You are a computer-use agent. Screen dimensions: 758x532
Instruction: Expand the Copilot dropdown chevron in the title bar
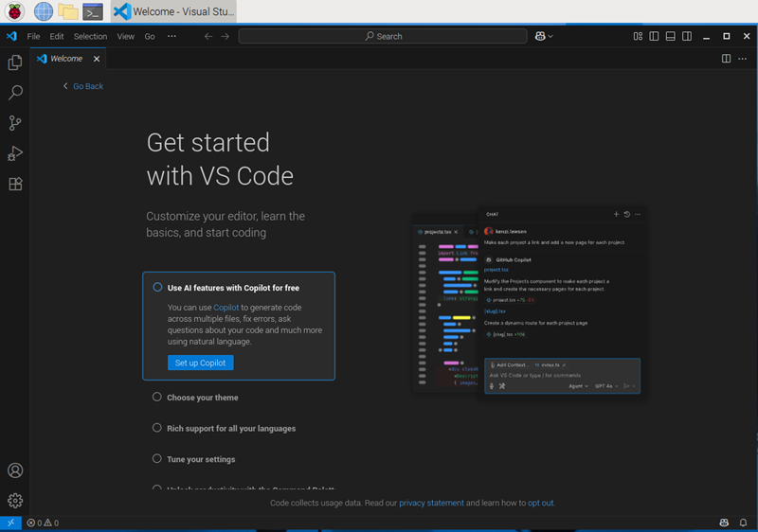(550, 36)
